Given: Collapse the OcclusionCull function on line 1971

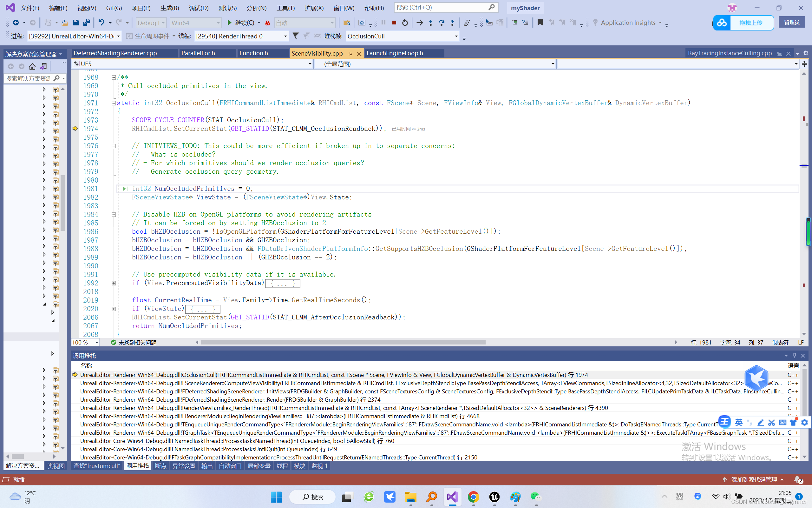Looking at the screenshot, I should tap(114, 103).
